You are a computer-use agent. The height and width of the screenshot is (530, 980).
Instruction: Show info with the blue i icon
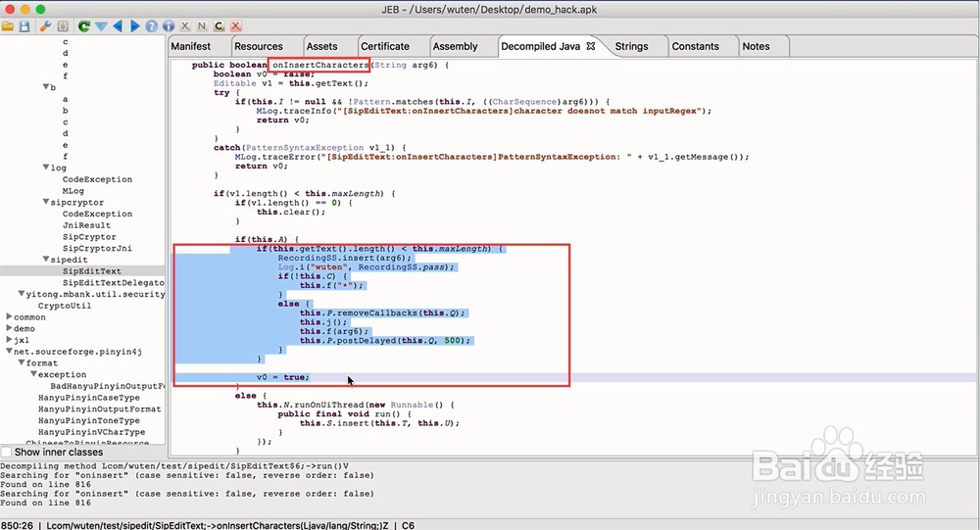point(169,26)
